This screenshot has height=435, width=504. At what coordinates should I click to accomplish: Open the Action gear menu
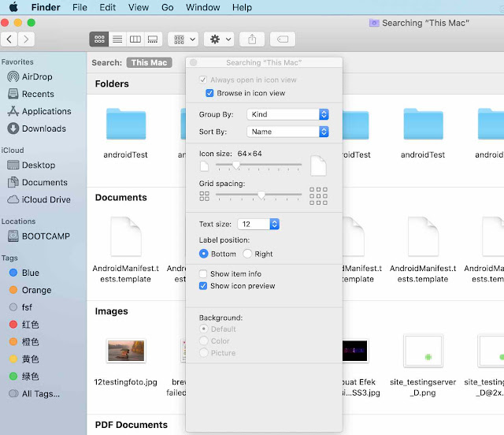pyautogui.click(x=220, y=39)
